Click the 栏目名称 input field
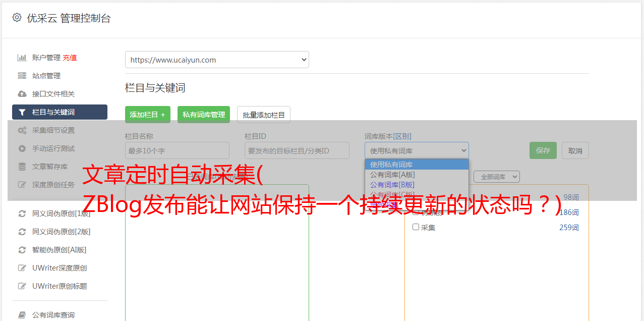Screen dimensions: 644x321 pyautogui.click(x=177, y=150)
